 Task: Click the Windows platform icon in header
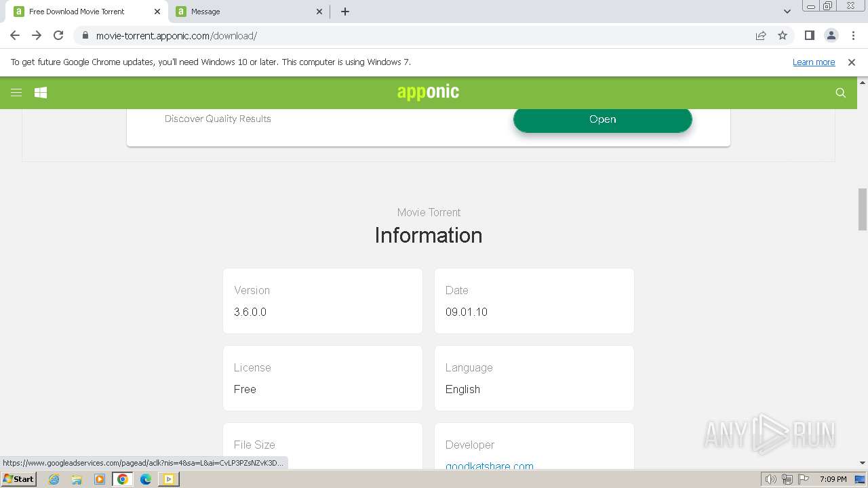tap(41, 93)
